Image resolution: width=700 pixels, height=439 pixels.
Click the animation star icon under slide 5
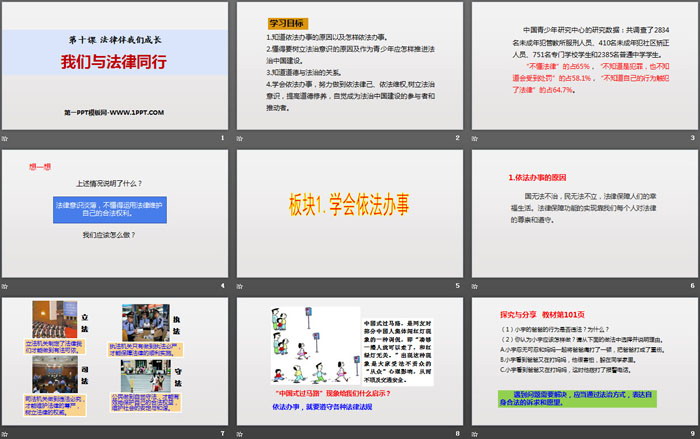pyautogui.click(x=241, y=286)
